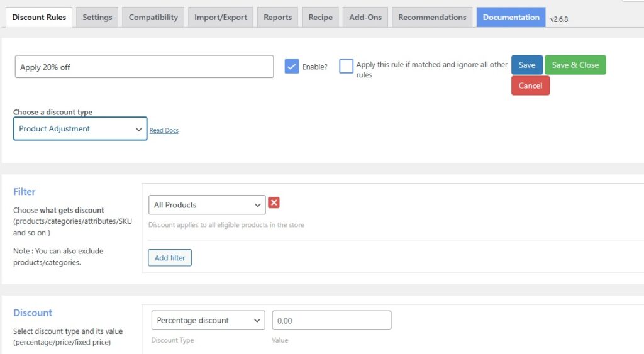Open the Product Adjustment discount type dropdown
Viewport: 644px width, 354px height.
click(x=80, y=129)
